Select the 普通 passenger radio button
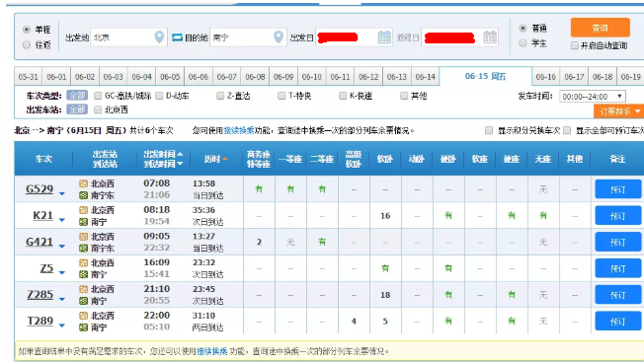 [523, 28]
